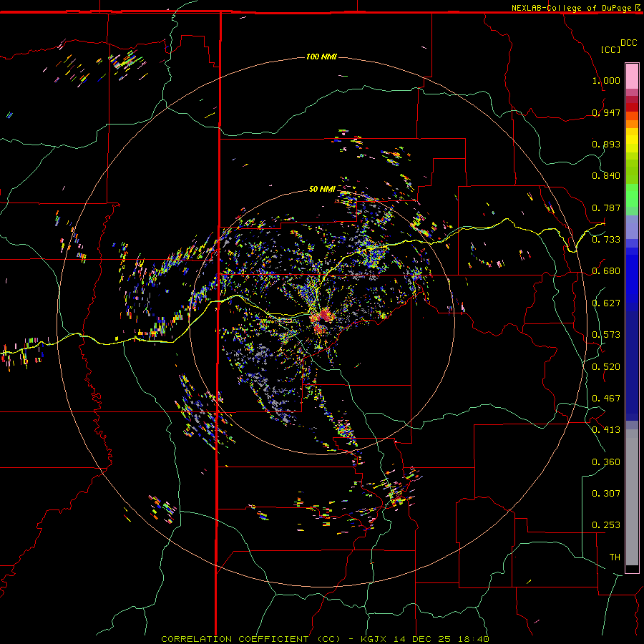Select the 1.000 value on the color scale
This screenshot has width=644, height=644.
click(606, 80)
